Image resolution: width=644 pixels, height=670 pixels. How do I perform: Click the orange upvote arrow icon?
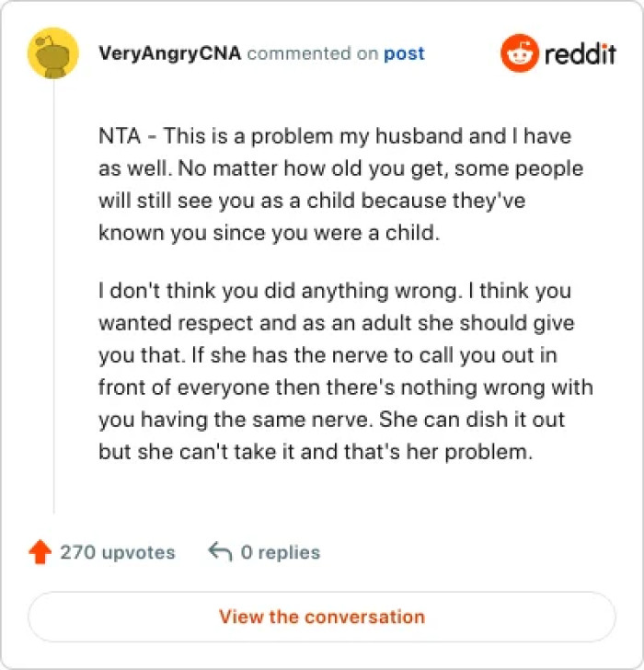coord(40,552)
